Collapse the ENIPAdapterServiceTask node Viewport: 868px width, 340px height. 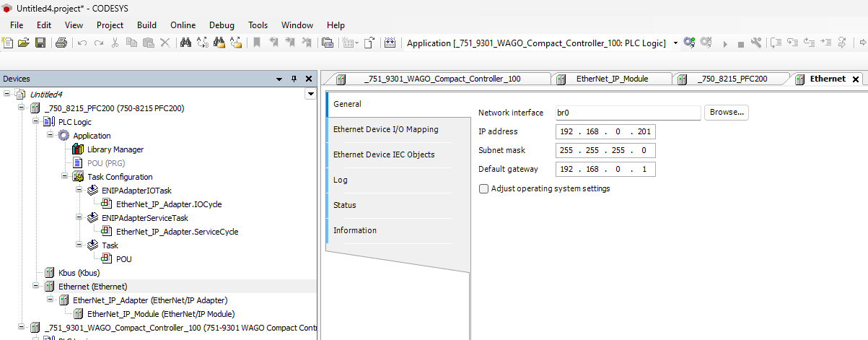[79, 218]
